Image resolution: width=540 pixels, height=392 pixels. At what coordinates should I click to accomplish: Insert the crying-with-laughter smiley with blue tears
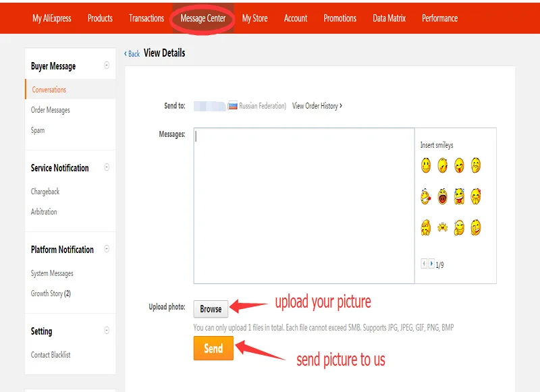point(459,196)
